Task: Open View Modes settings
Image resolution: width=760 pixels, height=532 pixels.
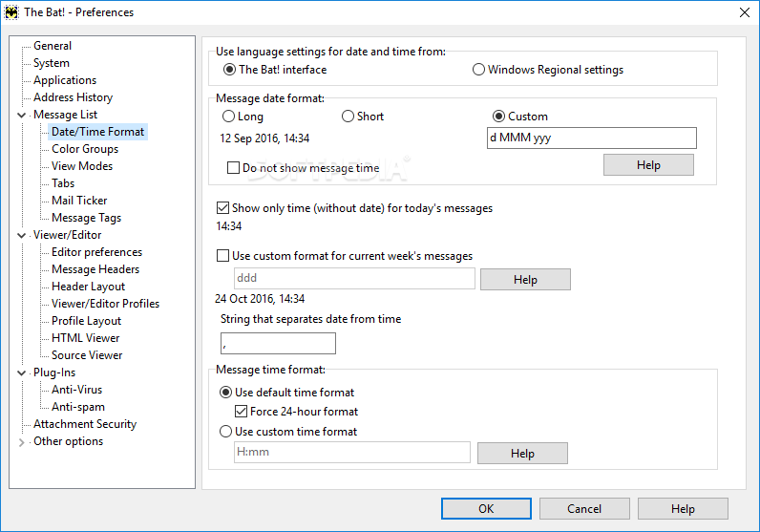Action: [82, 166]
